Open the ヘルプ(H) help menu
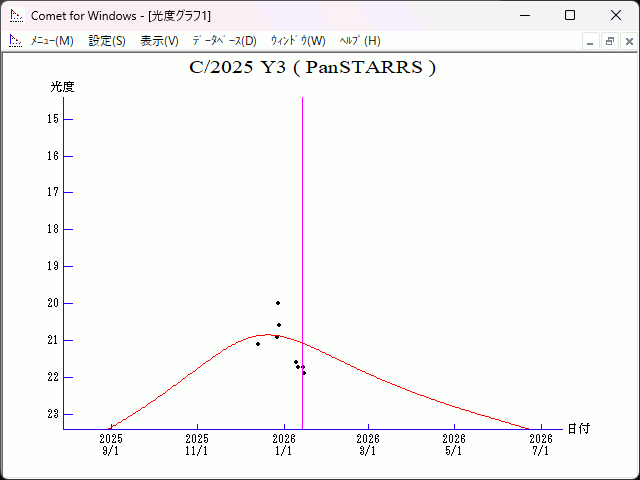 (360, 41)
